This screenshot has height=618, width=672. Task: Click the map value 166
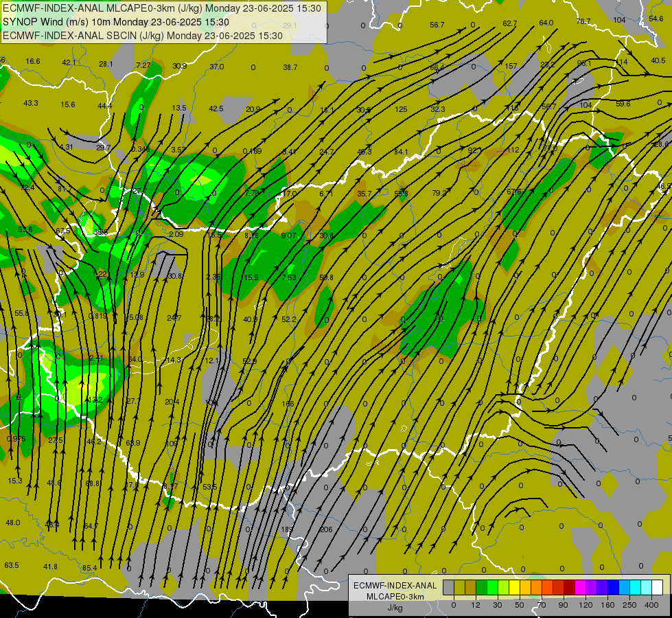tap(288, 404)
